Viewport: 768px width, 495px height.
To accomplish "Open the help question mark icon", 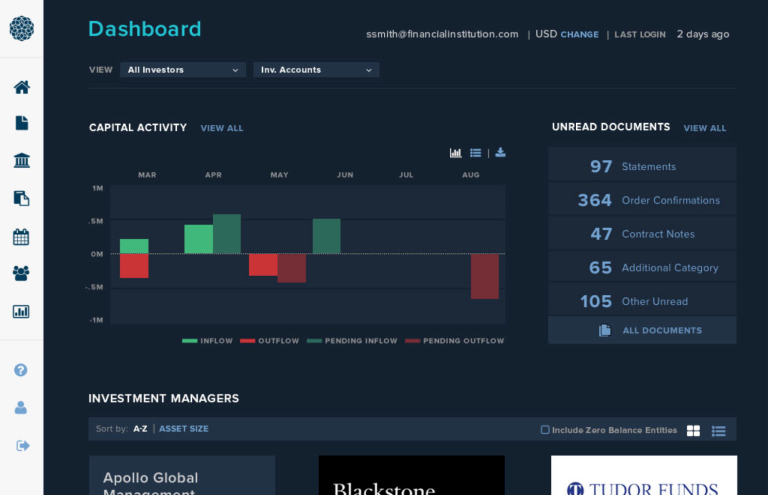I will (21, 370).
